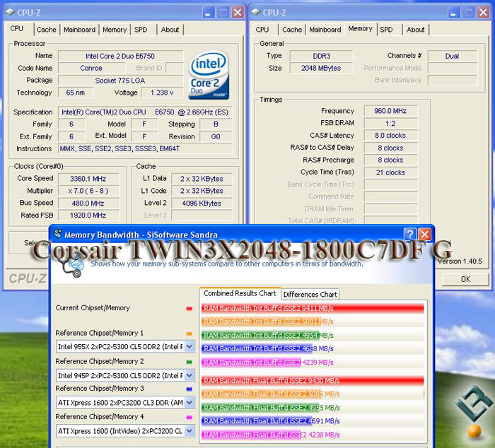Minimize the left CPU-Z window
Screen dimensions: 495x448
click(208, 13)
